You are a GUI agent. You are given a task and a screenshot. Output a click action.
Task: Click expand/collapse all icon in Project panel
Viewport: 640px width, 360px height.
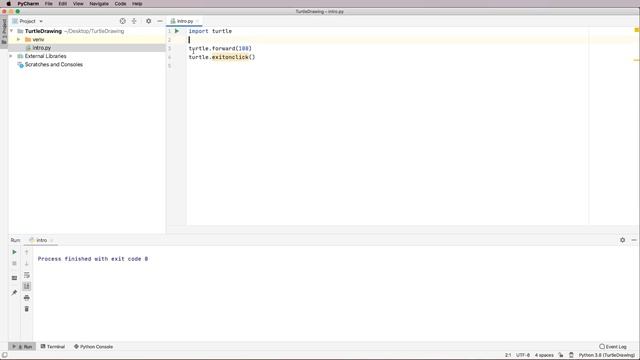click(134, 21)
